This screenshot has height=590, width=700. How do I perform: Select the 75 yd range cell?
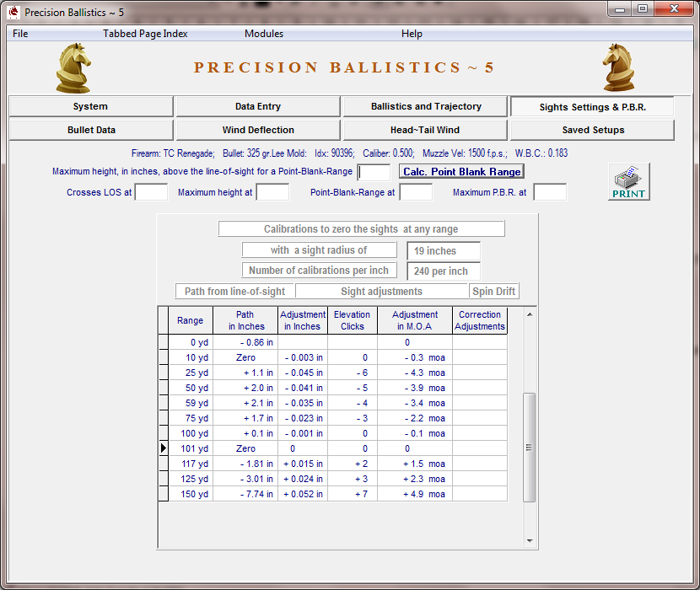[191, 418]
